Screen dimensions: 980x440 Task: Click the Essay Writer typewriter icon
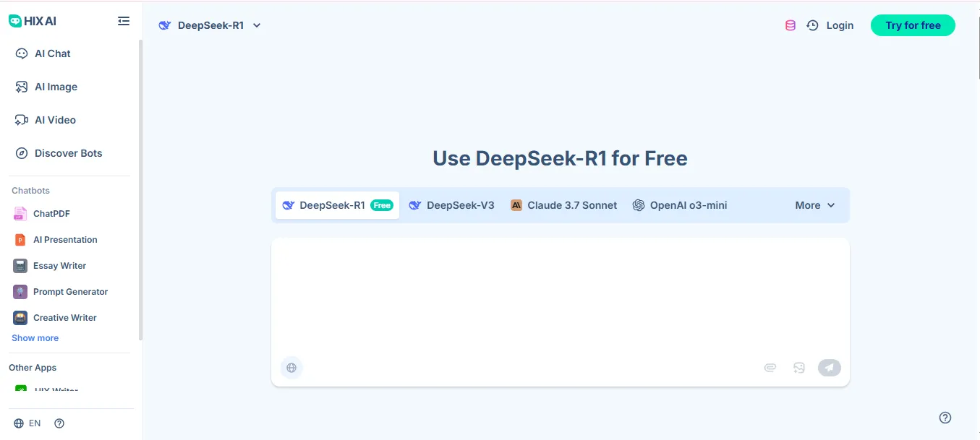tap(20, 266)
